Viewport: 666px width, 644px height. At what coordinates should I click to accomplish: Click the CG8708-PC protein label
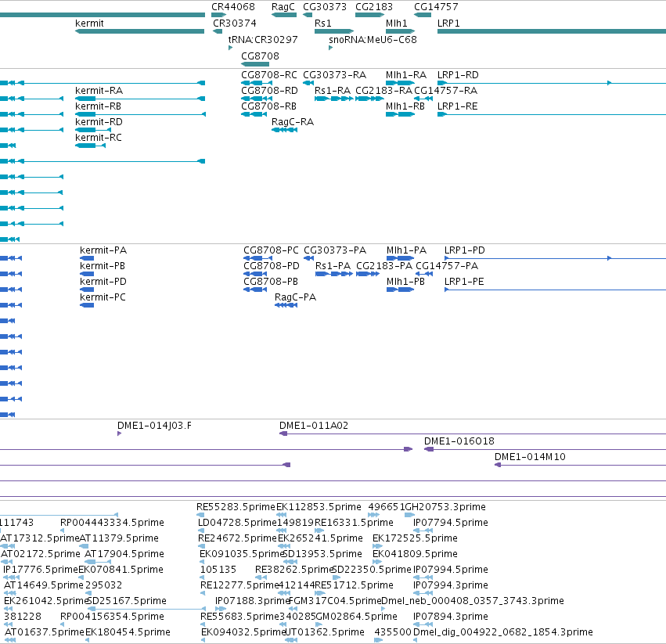pos(271,250)
